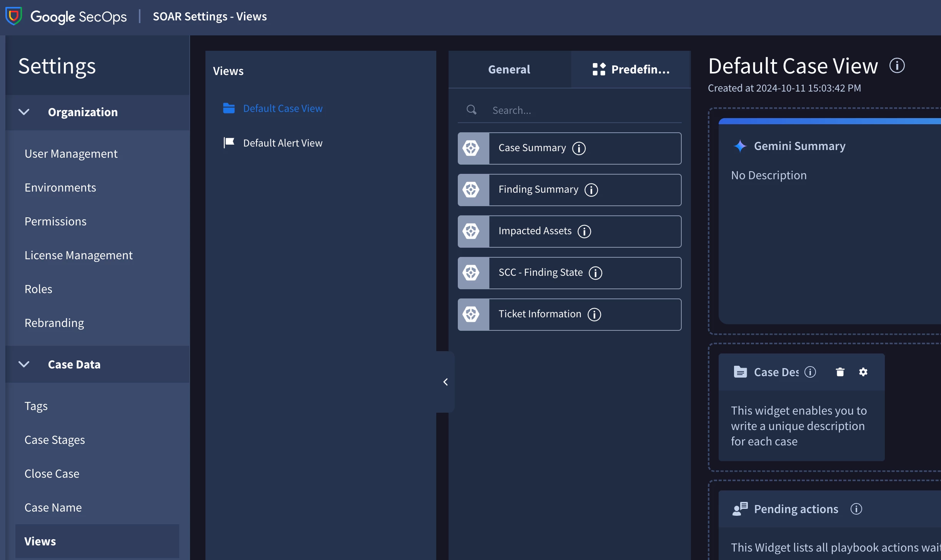Show info for Impacted Assets widget
This screenshot has height=560, width=941.
(584, 231)
